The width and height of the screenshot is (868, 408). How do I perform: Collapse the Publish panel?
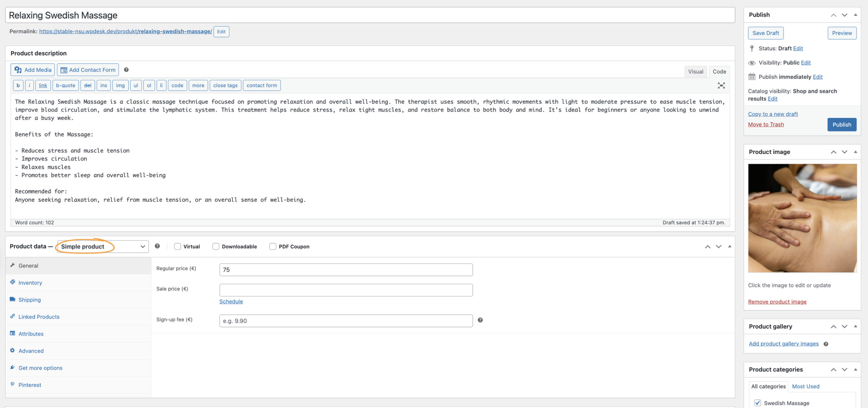click(x=855, y=15)
